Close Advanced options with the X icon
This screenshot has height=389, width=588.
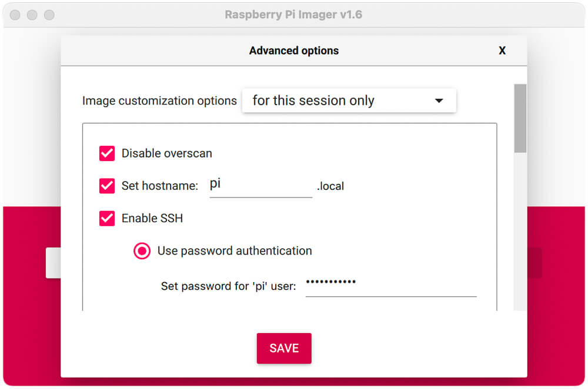(502, 51)
